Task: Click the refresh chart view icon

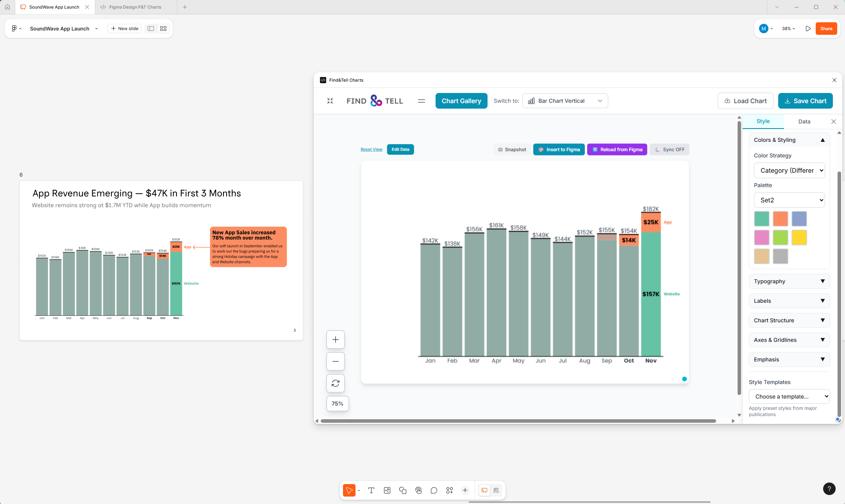Action: click(x=335, y=383)
